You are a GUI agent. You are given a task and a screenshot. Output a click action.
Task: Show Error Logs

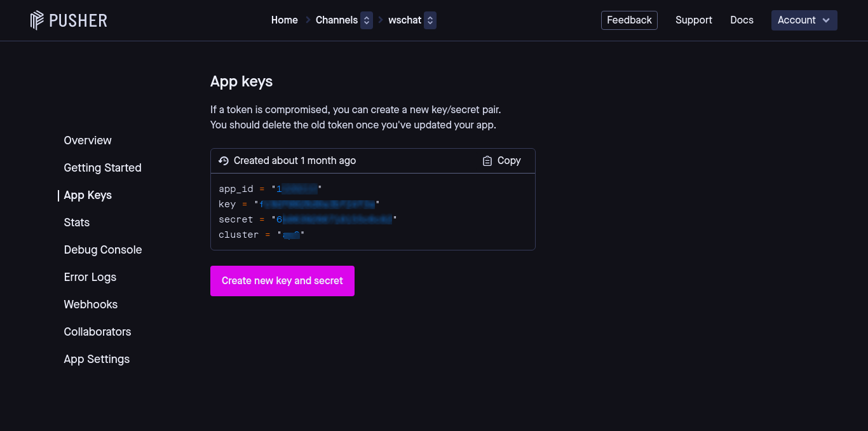[x=90, y=277]
